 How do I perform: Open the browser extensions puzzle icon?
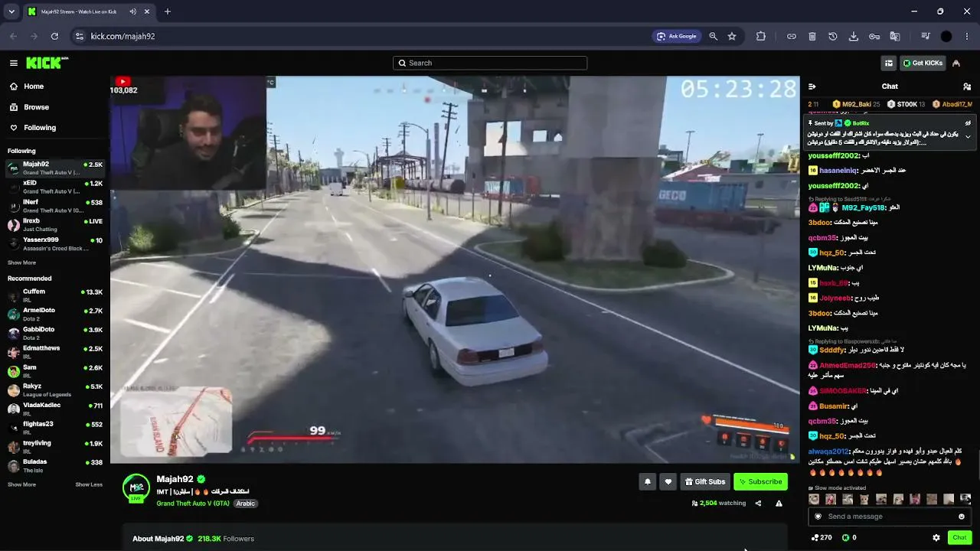761,36
